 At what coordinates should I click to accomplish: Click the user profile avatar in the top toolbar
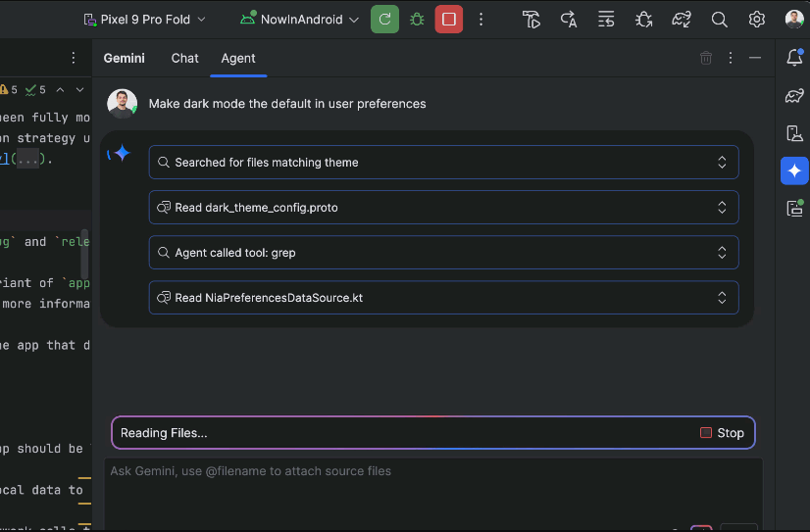click(x=794, y=20)
